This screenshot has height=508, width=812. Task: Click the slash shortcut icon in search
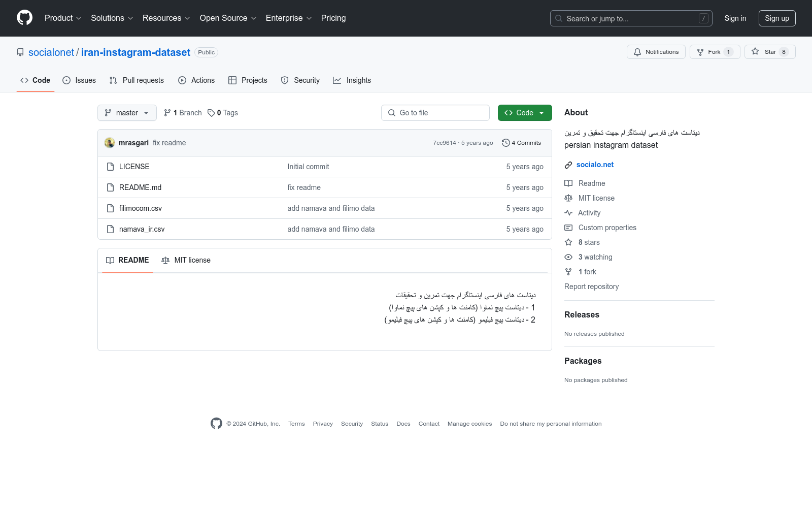tap(703, 18)
